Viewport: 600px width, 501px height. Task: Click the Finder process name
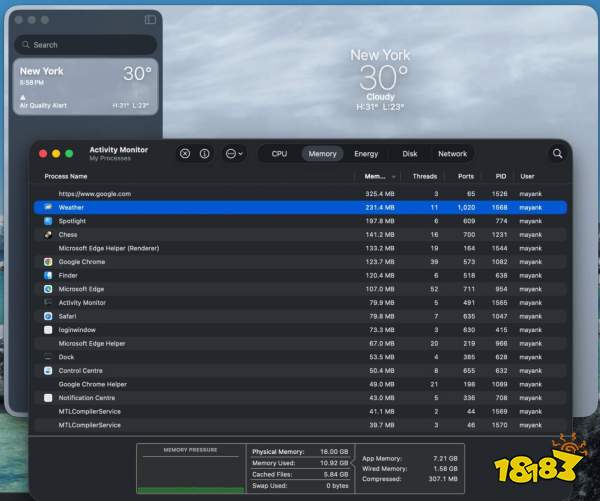coord(68,276)
